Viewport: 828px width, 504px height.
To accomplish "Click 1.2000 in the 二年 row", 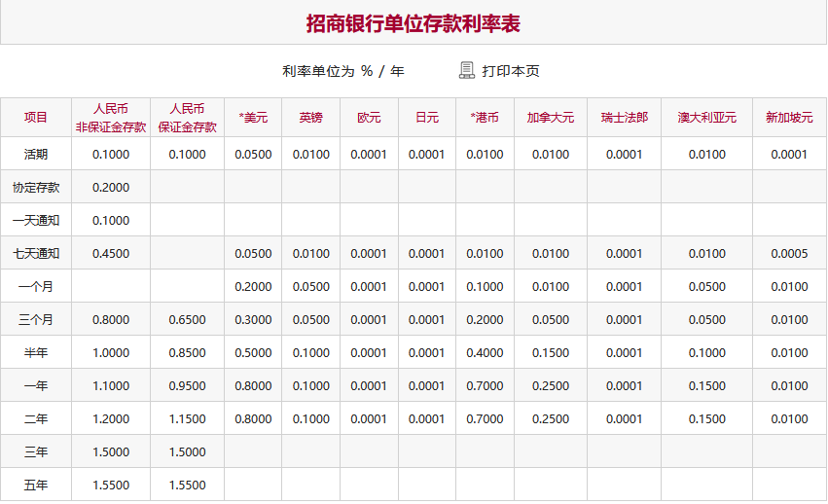I will tap(111, 419).
